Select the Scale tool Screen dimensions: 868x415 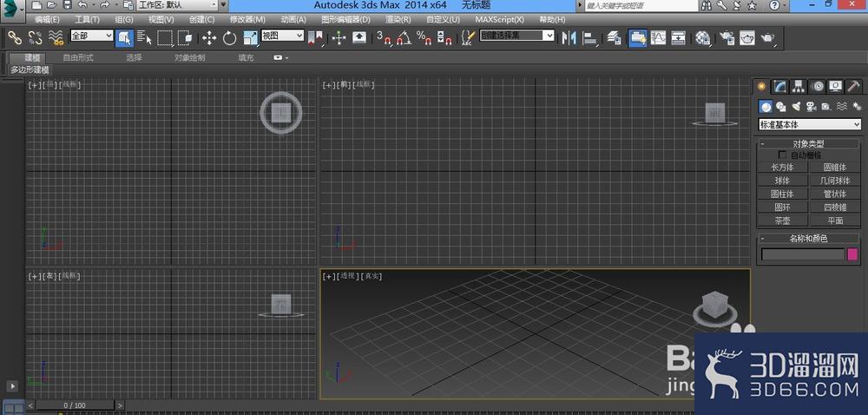point(250,37)
